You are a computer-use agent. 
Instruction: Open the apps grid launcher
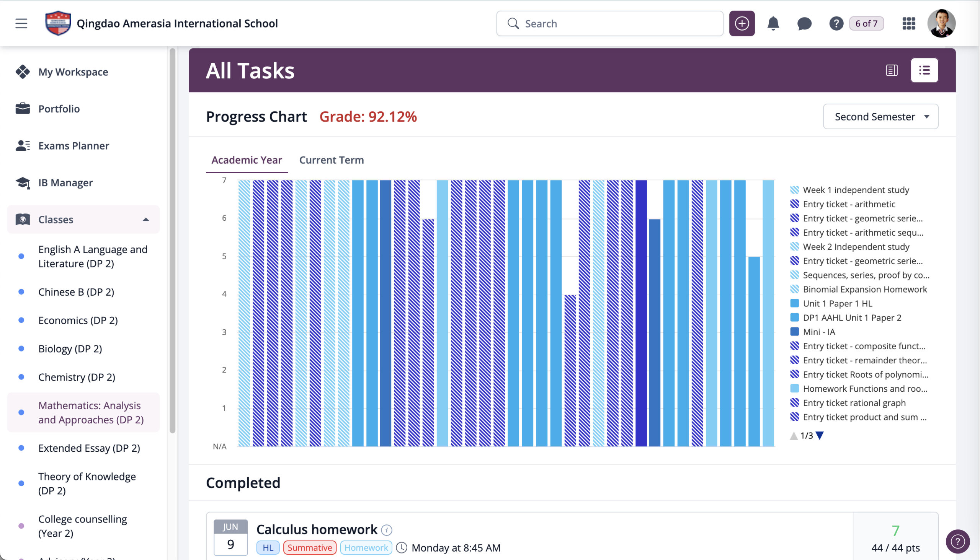(908, 23)
